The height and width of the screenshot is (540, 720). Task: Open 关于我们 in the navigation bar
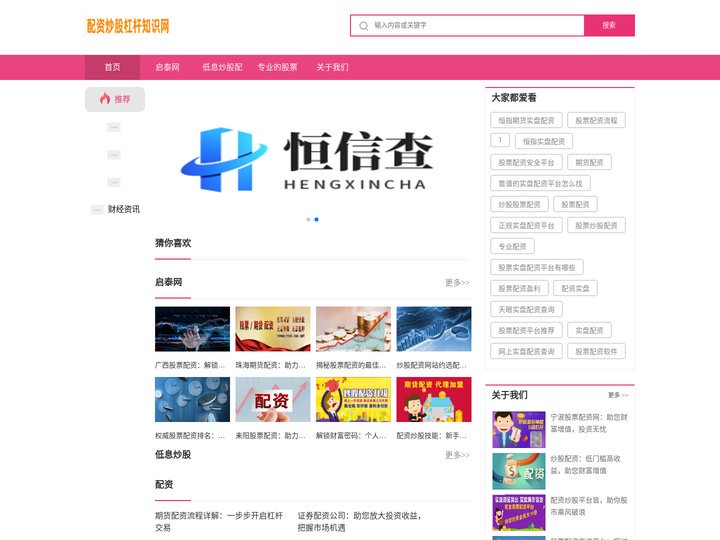[x=332, y=67]
